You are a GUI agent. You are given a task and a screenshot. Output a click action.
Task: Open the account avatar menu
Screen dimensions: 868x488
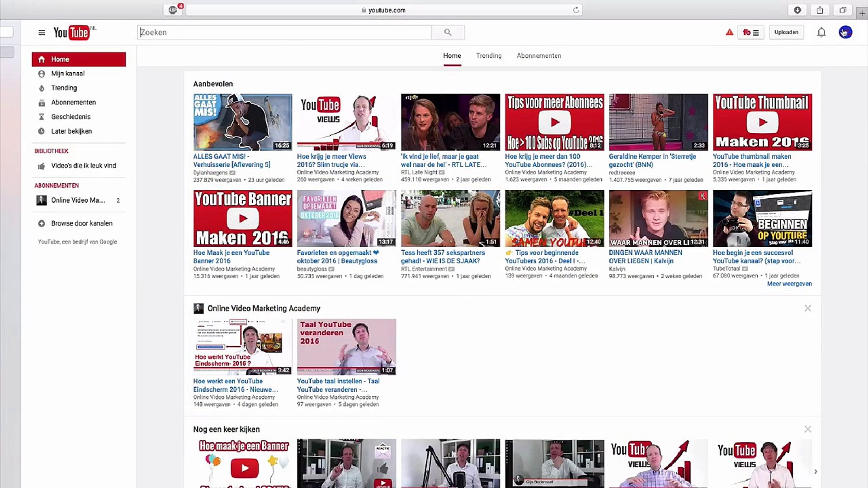pos(845,33)
